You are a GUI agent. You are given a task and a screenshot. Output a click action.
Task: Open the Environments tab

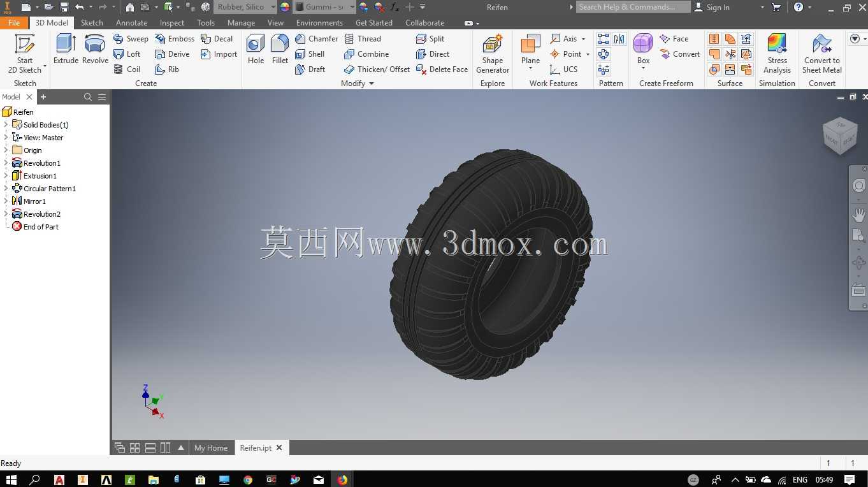click(x=319, y=22)
